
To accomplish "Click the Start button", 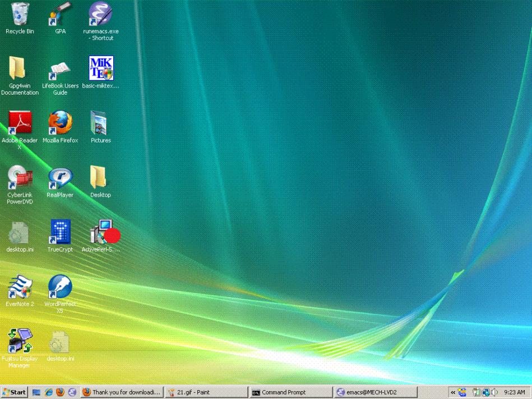I will tap(14, 392).
